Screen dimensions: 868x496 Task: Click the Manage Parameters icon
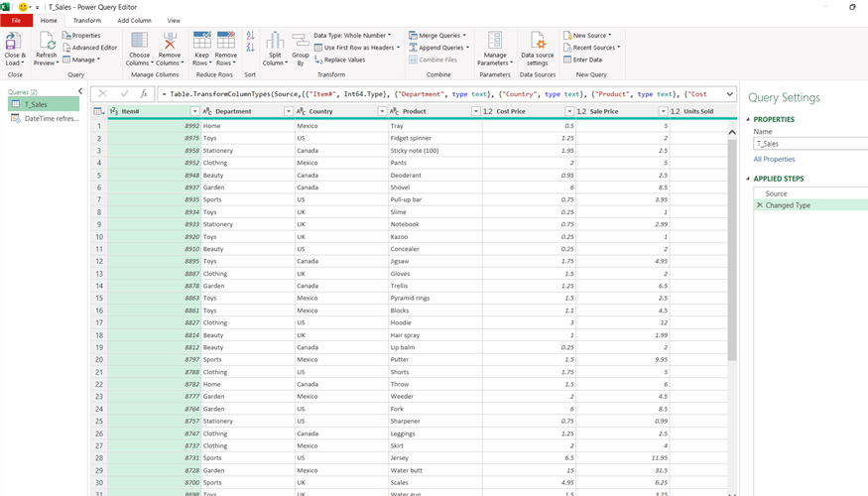(x=495, y=41)
